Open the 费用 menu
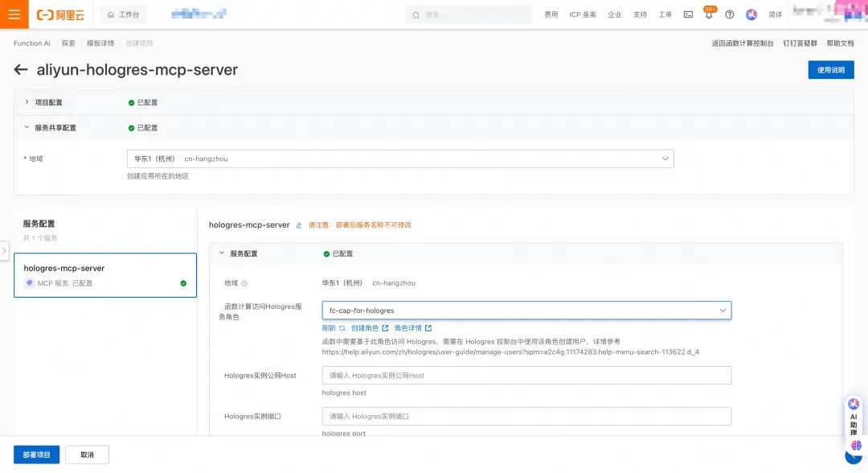This screenshot has height=473, width=868. point(551,15)
